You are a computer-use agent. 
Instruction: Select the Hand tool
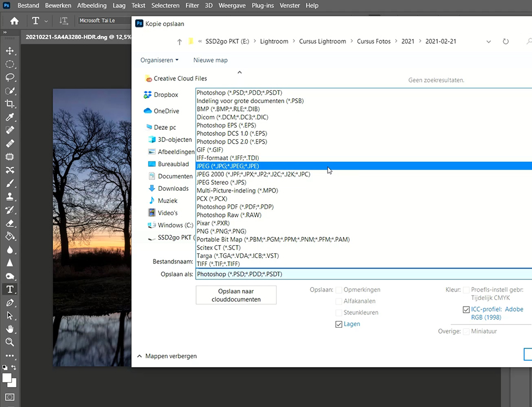pos(10,329)
